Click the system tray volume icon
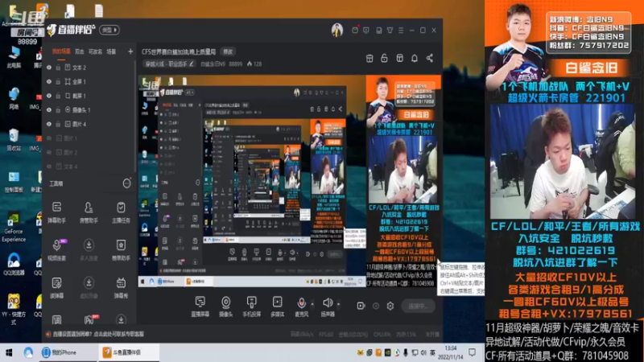 (x=423, y=352)
